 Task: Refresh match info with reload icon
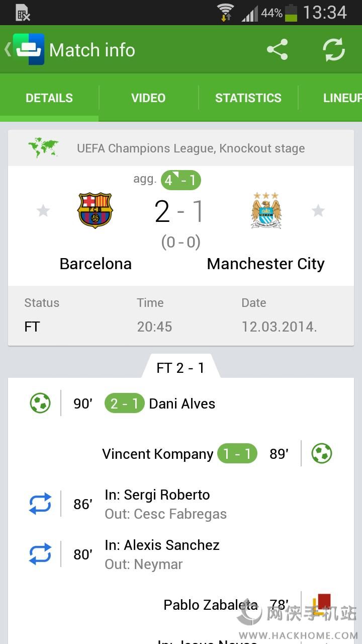tap(333, 50)
